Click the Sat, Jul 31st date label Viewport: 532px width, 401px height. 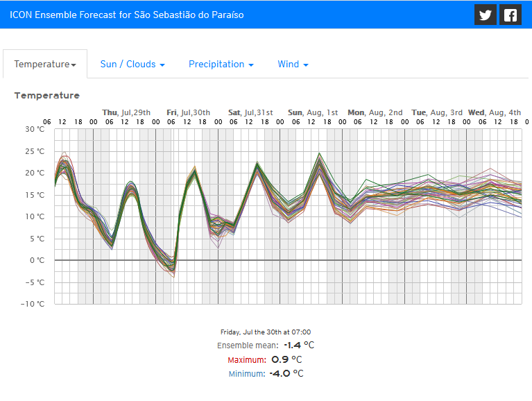250,112
